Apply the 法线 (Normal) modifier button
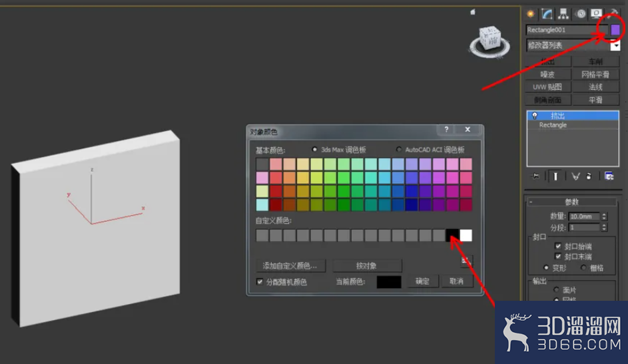The height and width of the screenshot is (364, 628). click(x=595, y=87)
